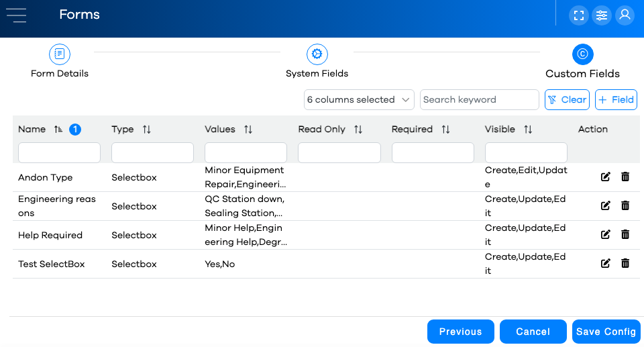
Task: Click the Action column header
Action: coord(592,129)
